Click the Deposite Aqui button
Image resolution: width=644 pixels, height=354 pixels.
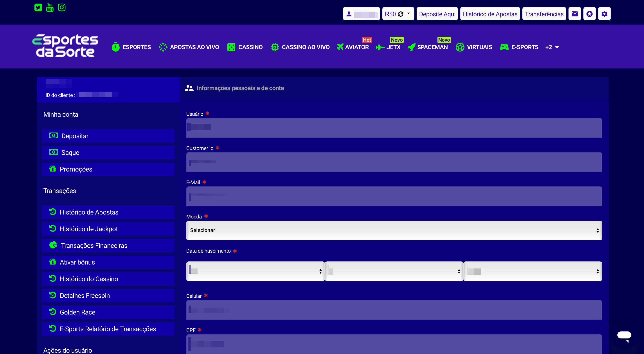click(437, 14)
